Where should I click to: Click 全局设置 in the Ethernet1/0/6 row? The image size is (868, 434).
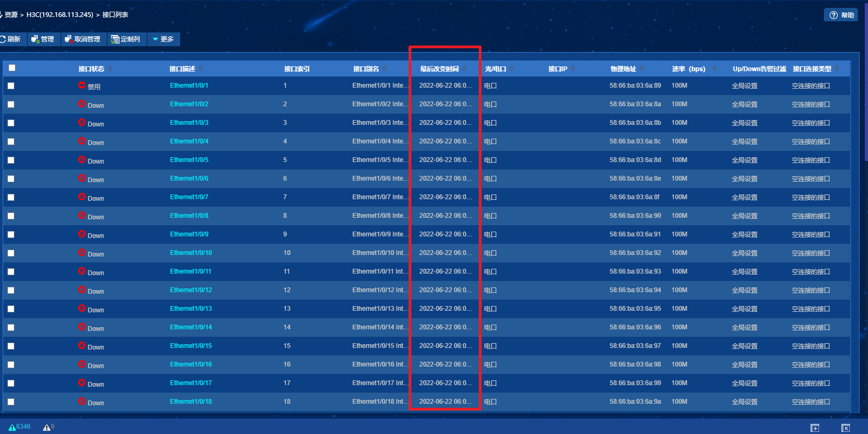point(745,178)
